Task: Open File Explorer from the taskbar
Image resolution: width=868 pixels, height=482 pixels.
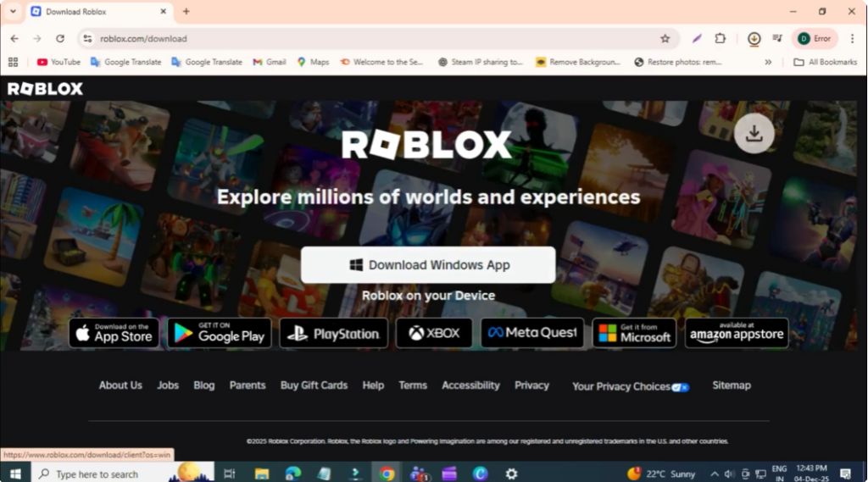Action: [262, 474]
